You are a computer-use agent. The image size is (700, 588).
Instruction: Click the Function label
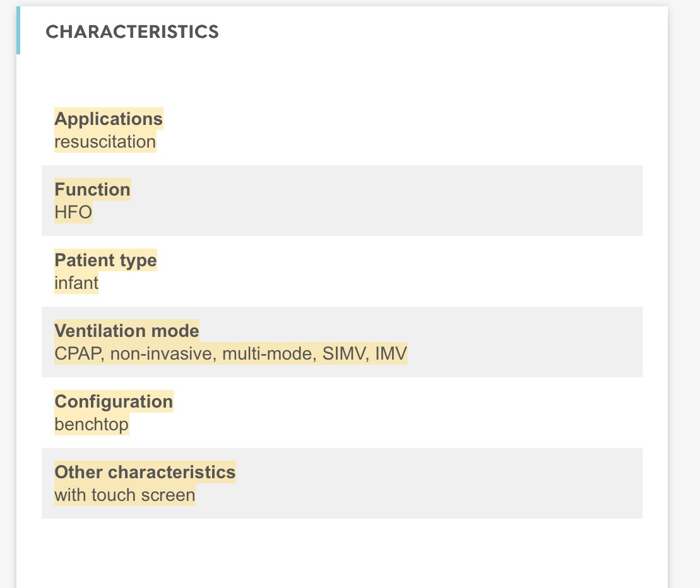(92, 189)
